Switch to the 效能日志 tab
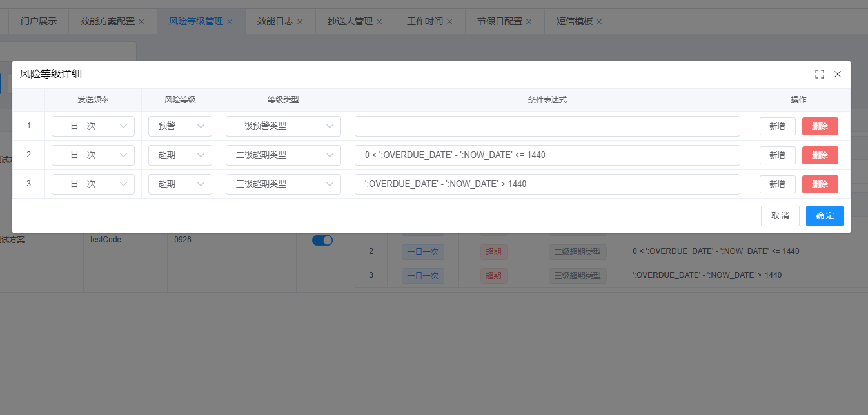Image resolution: width=868 pixels, height=415 pixels. point(275,21)
